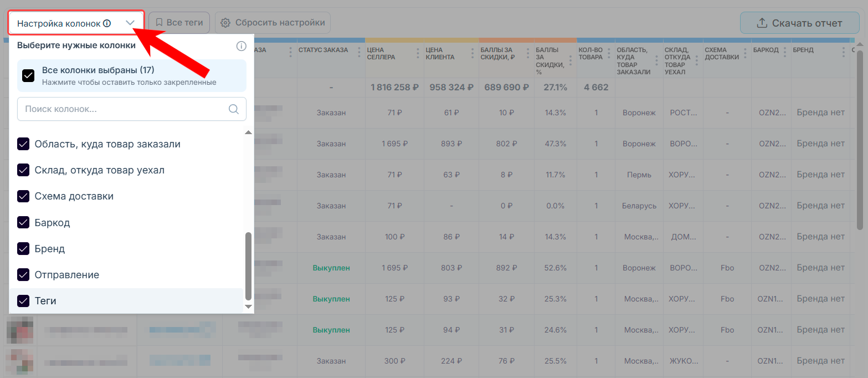Open three-dot menu of Кол-во товара column
868x378 pixels.
click(x=609, y=53)
